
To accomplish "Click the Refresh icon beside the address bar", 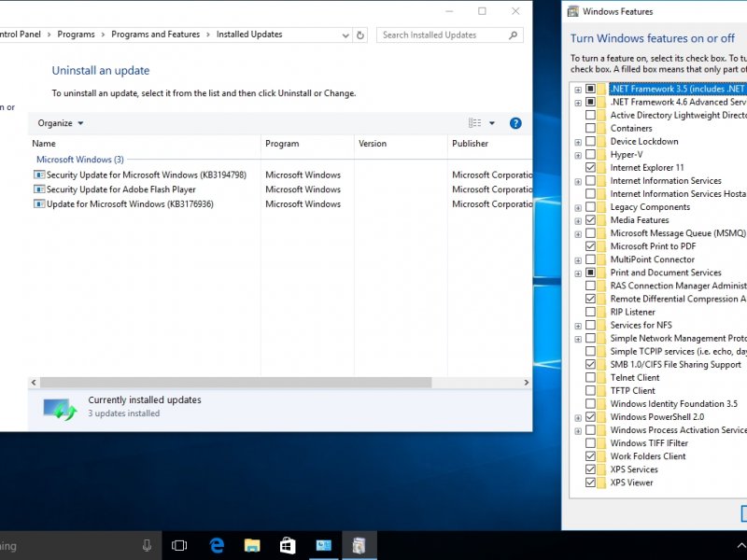I will 360,35.
